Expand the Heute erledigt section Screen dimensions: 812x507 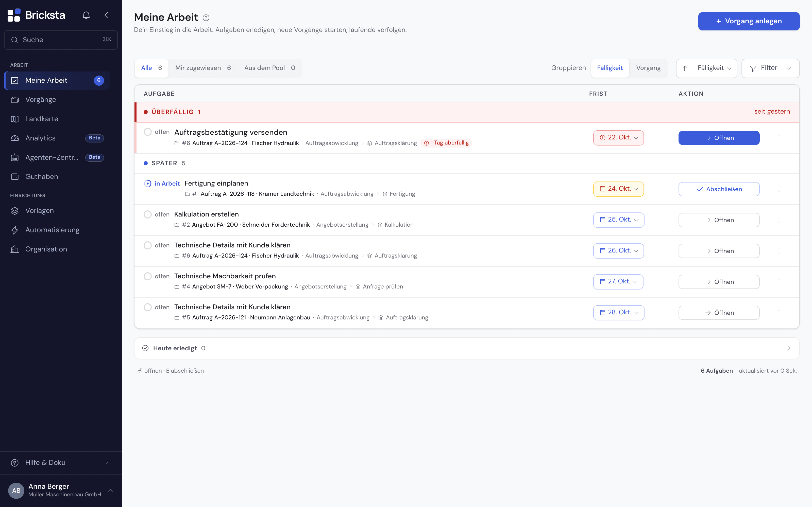pos(467,348)
